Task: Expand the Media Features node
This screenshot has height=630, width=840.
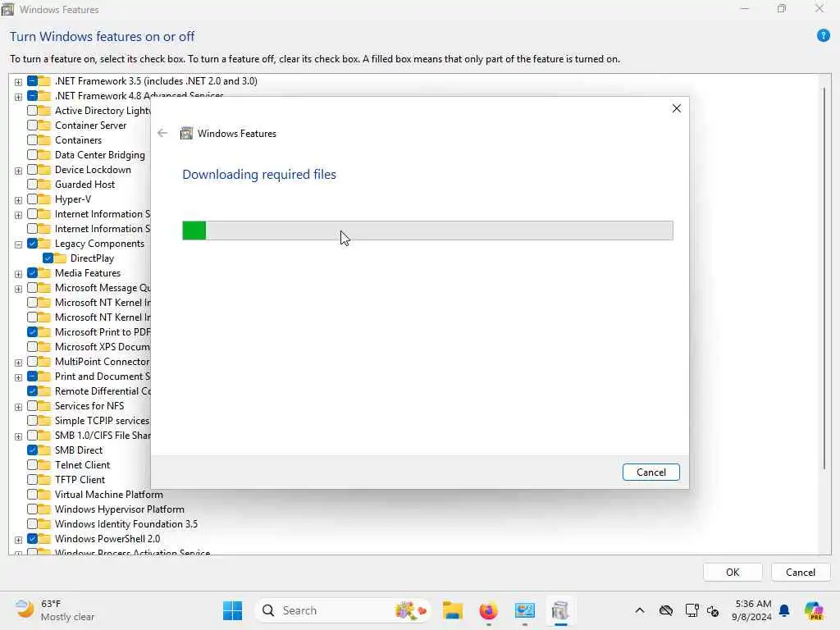Action: 18,274
